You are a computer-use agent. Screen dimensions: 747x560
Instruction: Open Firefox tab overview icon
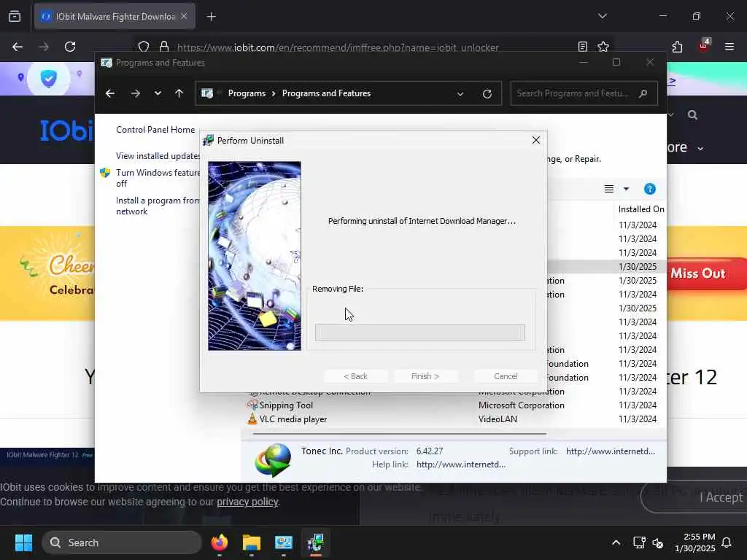click(15, 17)
